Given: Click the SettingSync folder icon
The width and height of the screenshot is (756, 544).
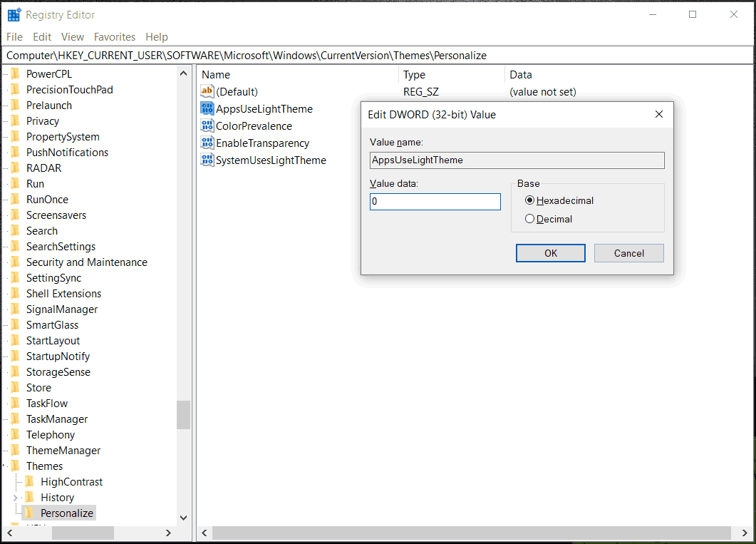Looking at the screenshot, I should (16, 278).
